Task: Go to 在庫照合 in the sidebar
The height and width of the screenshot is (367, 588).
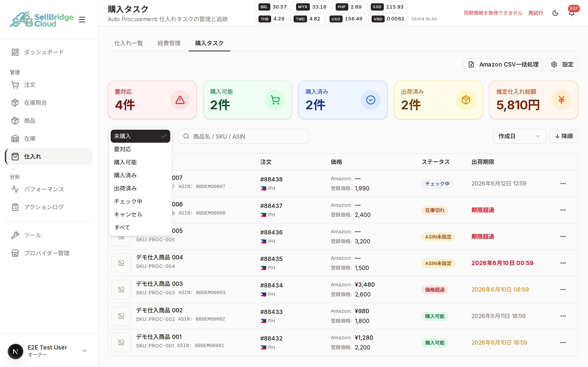Action: [49, 103]
